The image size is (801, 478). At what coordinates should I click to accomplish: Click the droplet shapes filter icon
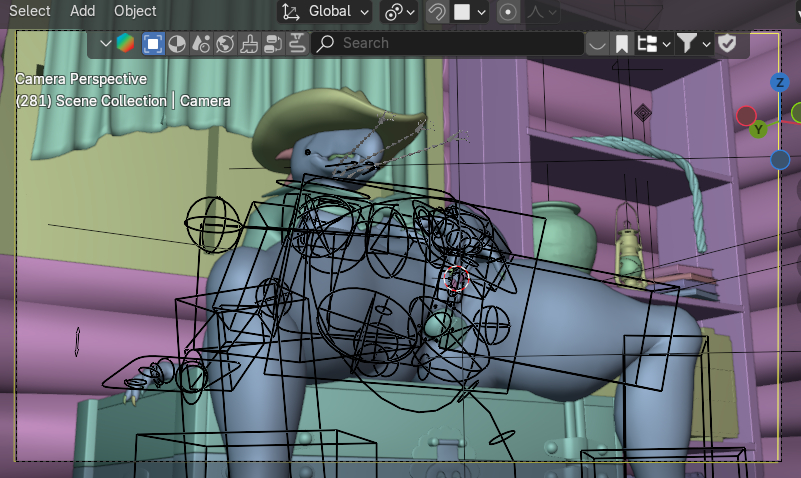201,43
